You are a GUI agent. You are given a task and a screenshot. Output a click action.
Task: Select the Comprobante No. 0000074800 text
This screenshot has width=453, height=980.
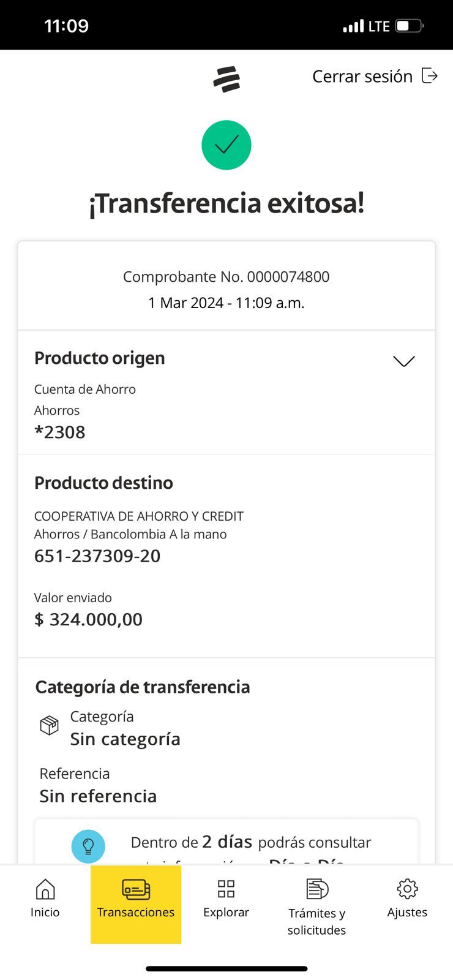[226, 277]
